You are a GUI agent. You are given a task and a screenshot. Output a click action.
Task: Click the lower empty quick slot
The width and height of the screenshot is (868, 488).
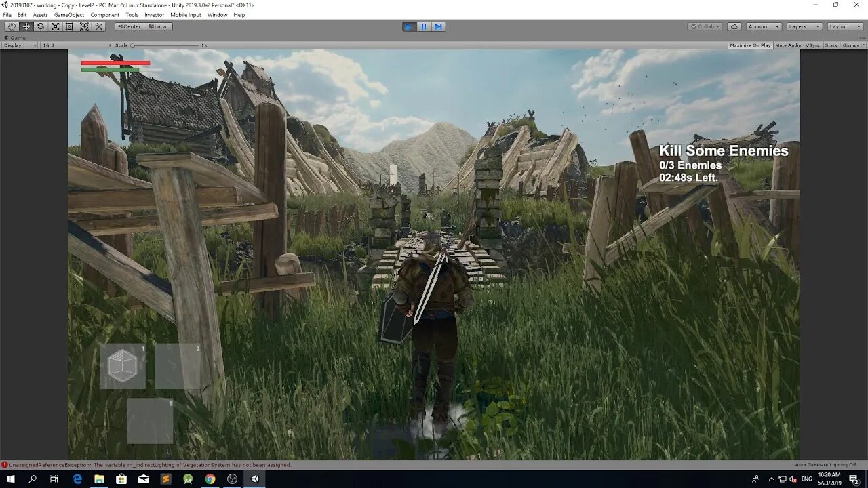coord(151,421)
